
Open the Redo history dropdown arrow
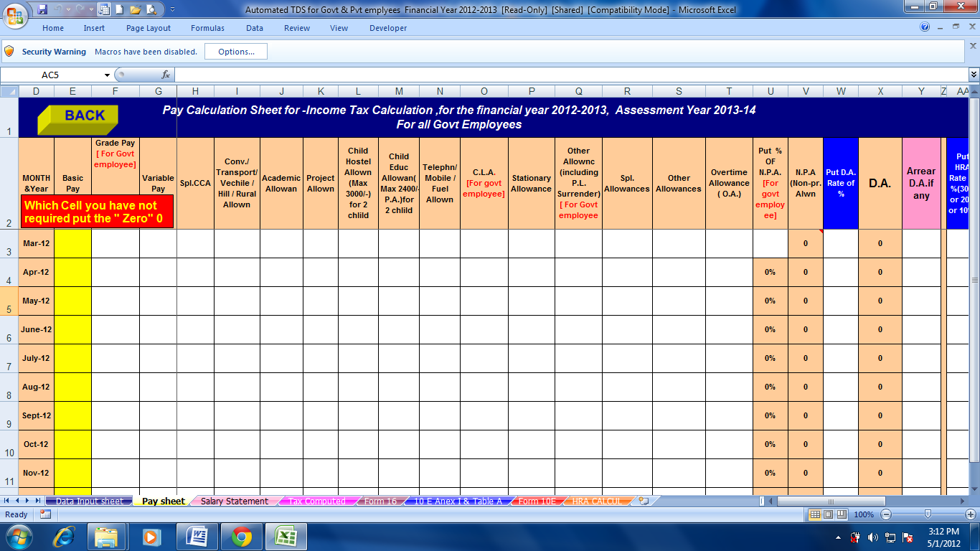[x=90, y=9]
